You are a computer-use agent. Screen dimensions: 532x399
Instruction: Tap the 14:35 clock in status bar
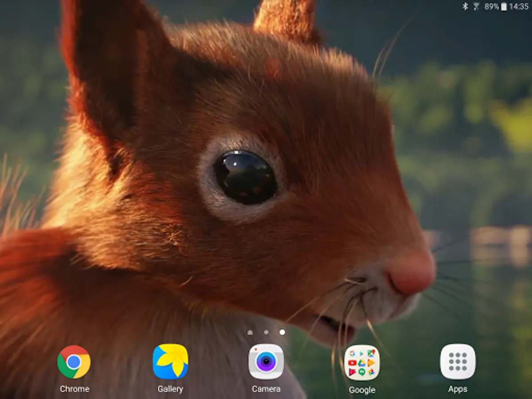[519, 6]
